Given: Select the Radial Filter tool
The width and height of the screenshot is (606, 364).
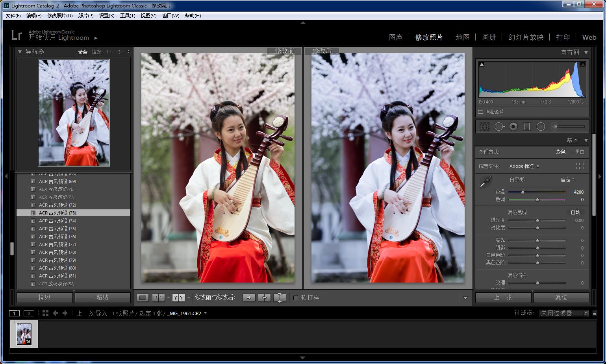Looking at the screenshot, I should click(541, 126).
